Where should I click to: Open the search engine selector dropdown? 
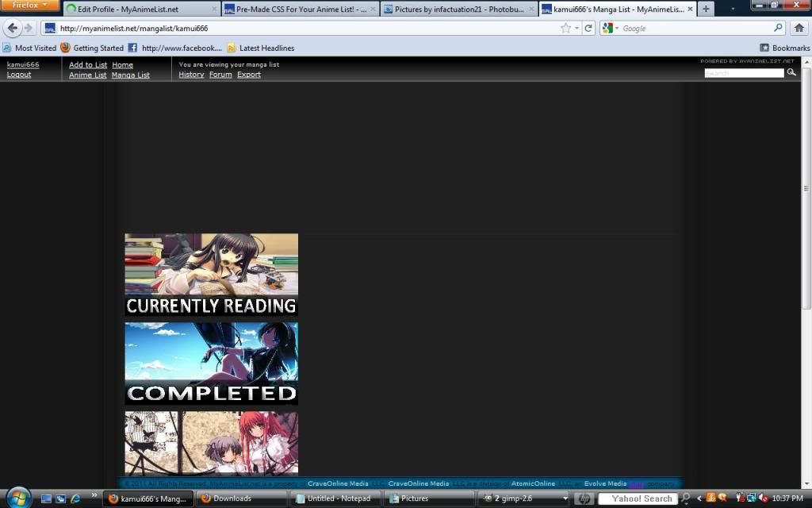point(610,28)
